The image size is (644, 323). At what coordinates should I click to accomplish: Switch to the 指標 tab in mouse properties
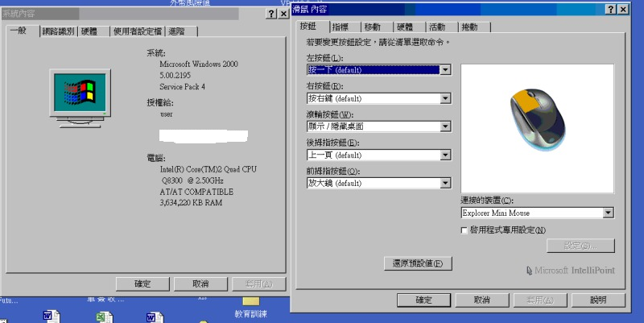click(341, 27)
